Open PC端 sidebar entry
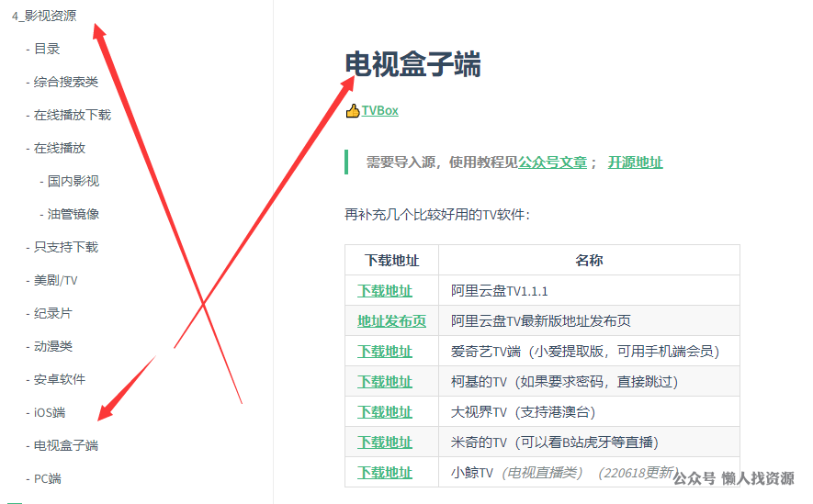The height and width of the screenshot is (504, 813). tap(47, 479)
